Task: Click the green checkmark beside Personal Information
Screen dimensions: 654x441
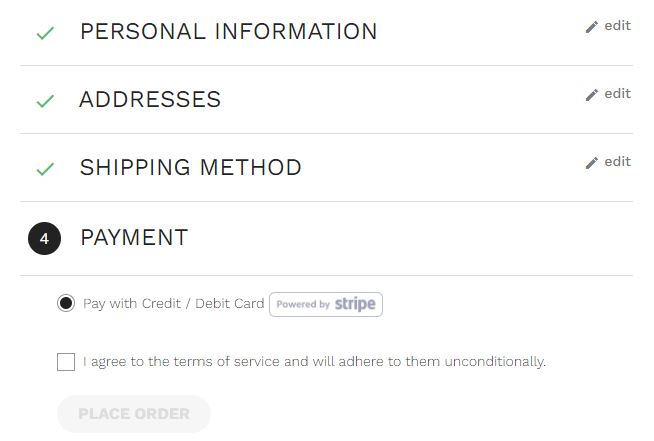Action: point(44,33)
